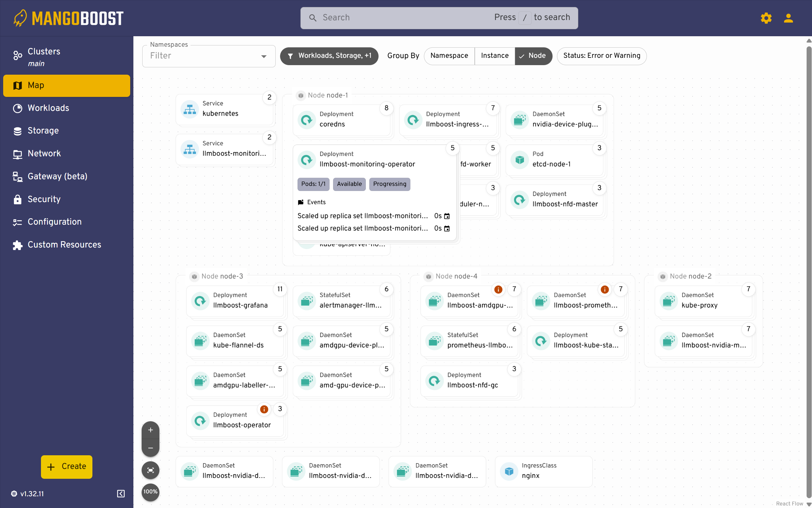Screen dimensions: 812x508
Task: Open the Namespaces filter dropdown
Action: tap(264, 56)
